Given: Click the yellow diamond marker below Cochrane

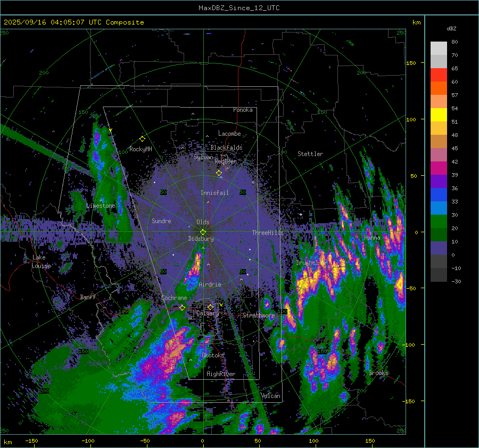Looking at the screenshot, I should pos(182,307).
